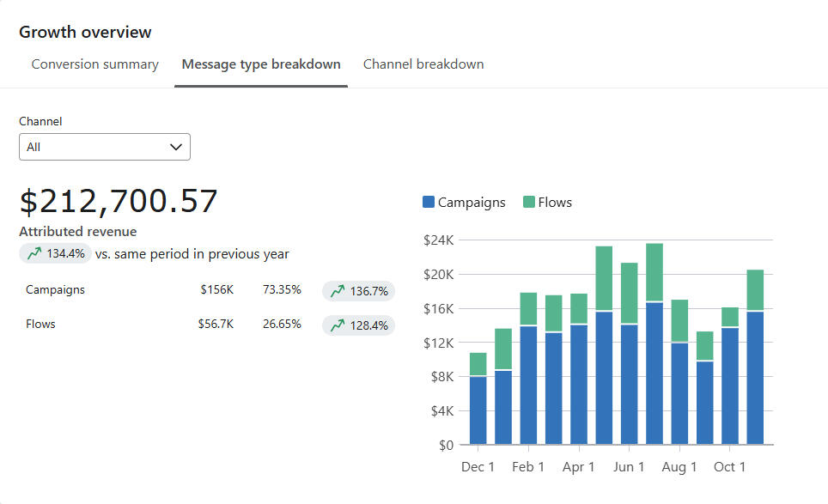The height and width of the screenshot is (504, 828).
Task: Toggle the 134.4% comparison badge
Action: 55,253
